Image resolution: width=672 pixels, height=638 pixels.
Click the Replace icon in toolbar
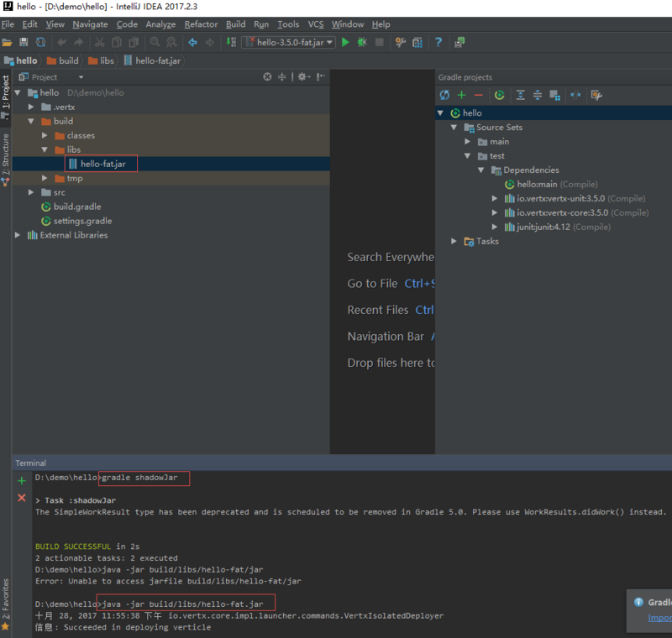(171, 42)
